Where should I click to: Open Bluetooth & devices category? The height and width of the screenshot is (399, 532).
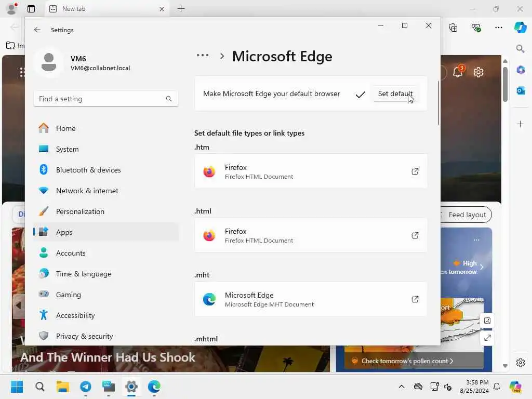106,170
